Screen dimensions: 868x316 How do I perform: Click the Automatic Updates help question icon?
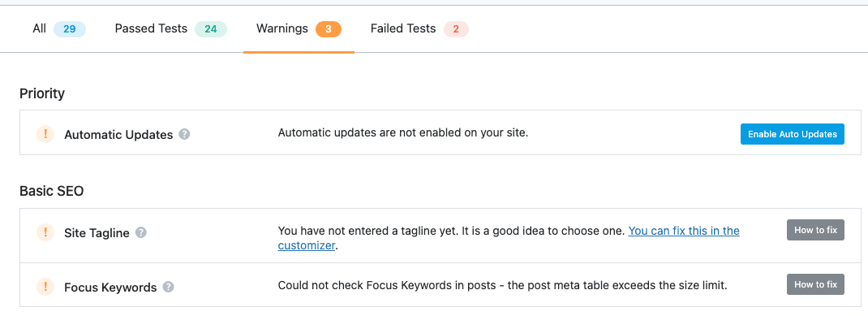tap(185, 134)
